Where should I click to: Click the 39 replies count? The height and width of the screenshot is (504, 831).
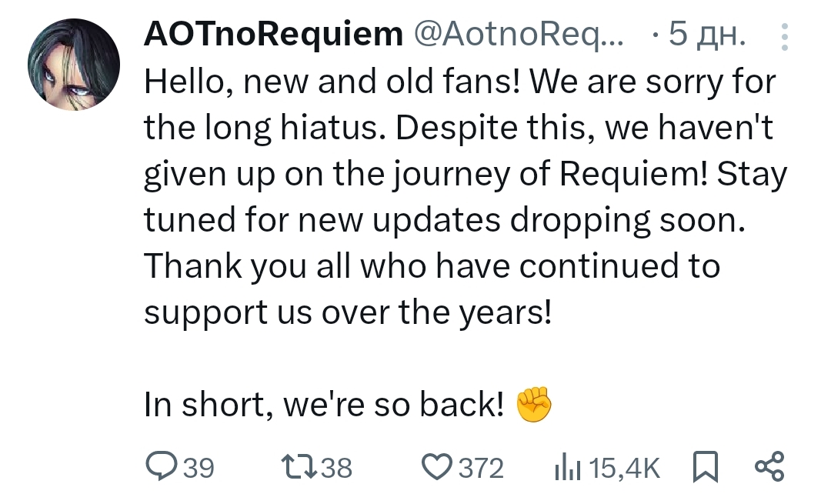click(x=198, y=468)
